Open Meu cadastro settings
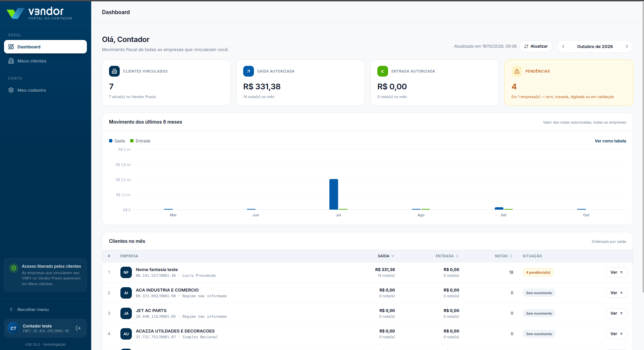Image resolution: width=644 pixels, height=350 pixels. (x=45, y=90)
